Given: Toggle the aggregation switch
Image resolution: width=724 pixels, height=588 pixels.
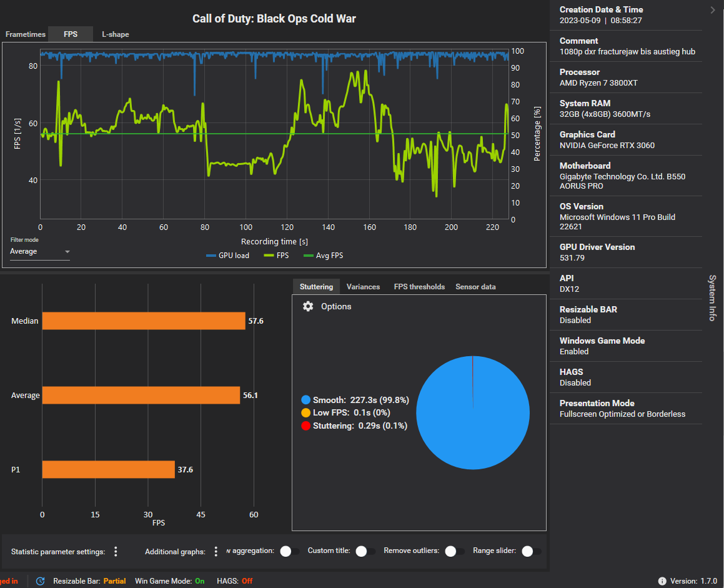Looking at the screenshot, I should click(289, 551).
